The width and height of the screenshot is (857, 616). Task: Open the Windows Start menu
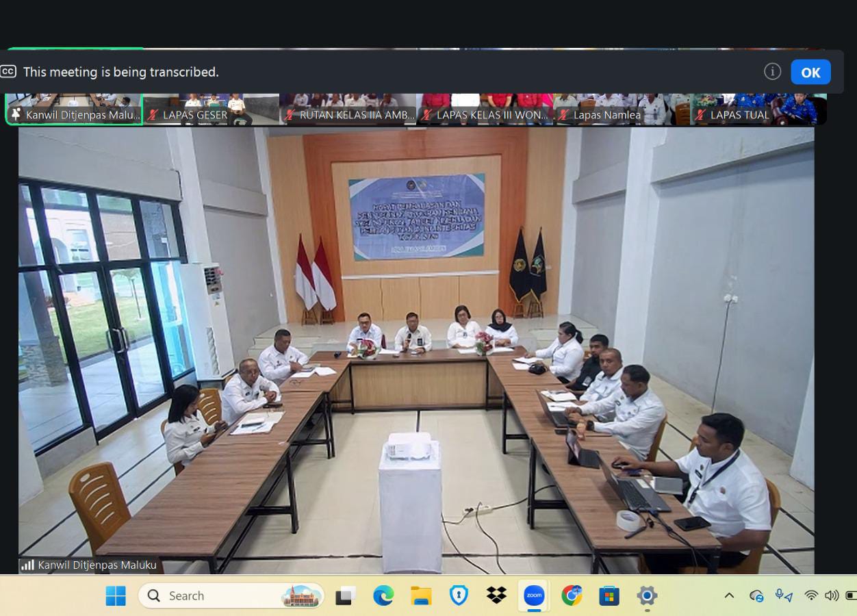point(116,595)
